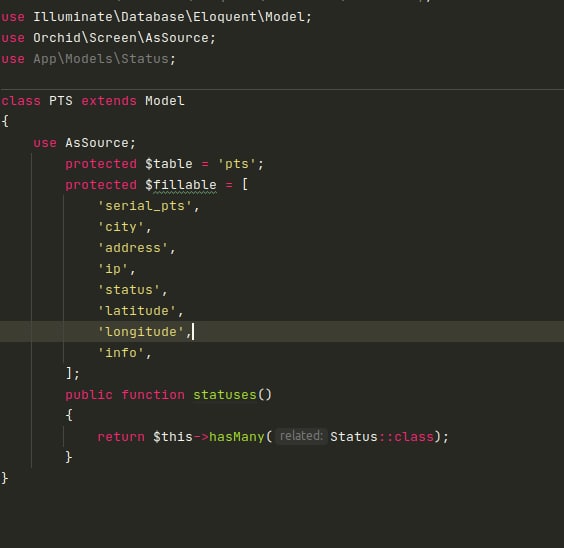This screenshot has width=564, height=548.
Task: Click the 'Orchid\Screen\AsSource' import
Action: (x=121, y=38)
